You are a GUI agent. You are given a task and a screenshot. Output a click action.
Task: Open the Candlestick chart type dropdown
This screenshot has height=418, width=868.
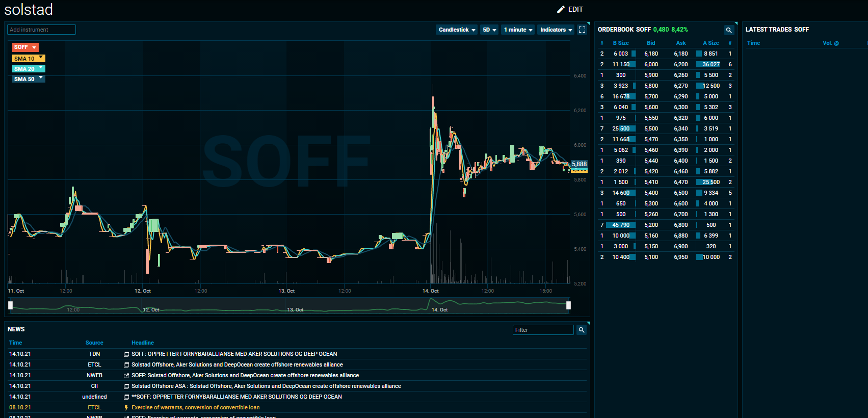(x=457, y=30)
